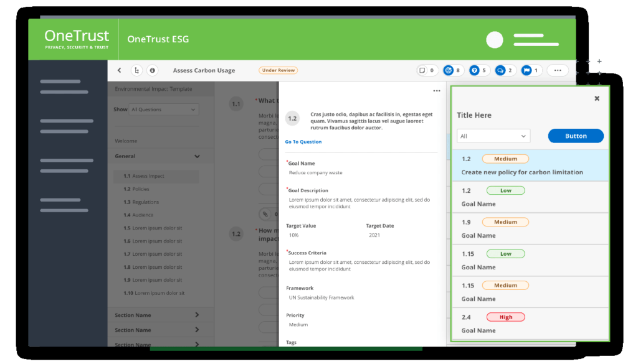
Task: Open question 1.5 Lorem ipsum dolor sit
Action: click(152, 228)
